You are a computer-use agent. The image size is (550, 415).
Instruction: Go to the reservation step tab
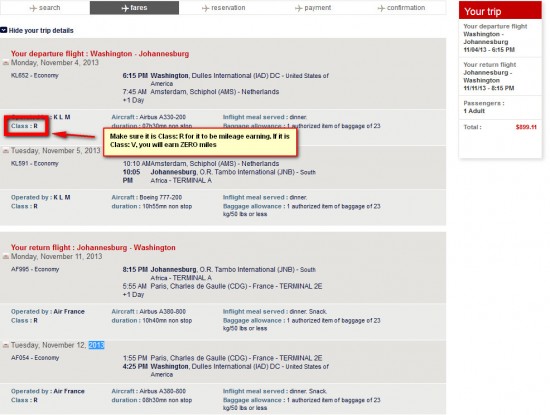point(223,8)
